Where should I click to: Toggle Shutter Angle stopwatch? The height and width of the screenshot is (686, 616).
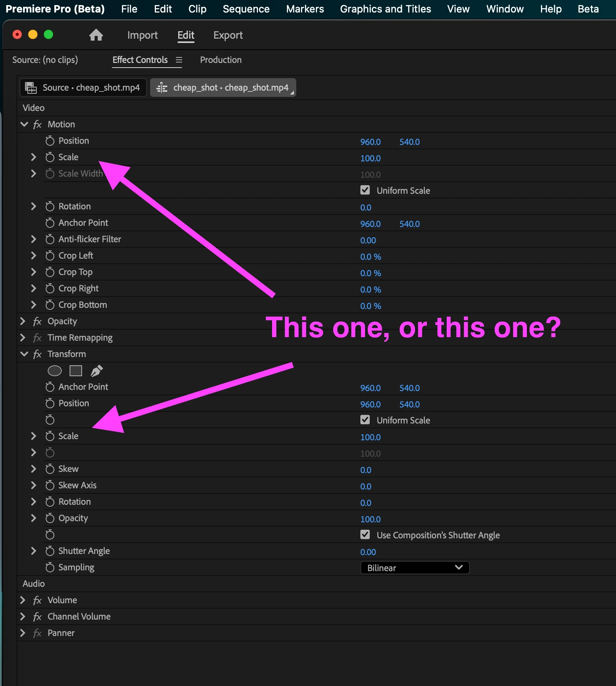[50, 551]
